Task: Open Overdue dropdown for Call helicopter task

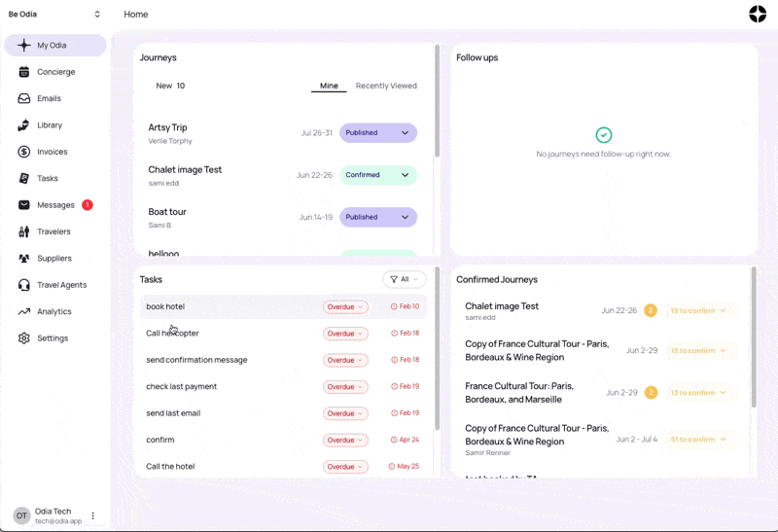Action: click(x=345, y=334)
